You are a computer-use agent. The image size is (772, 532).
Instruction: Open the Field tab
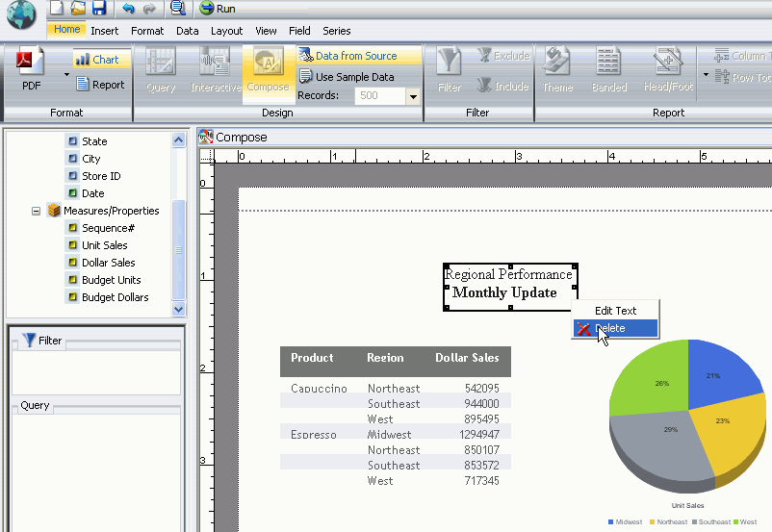point(299,31)
